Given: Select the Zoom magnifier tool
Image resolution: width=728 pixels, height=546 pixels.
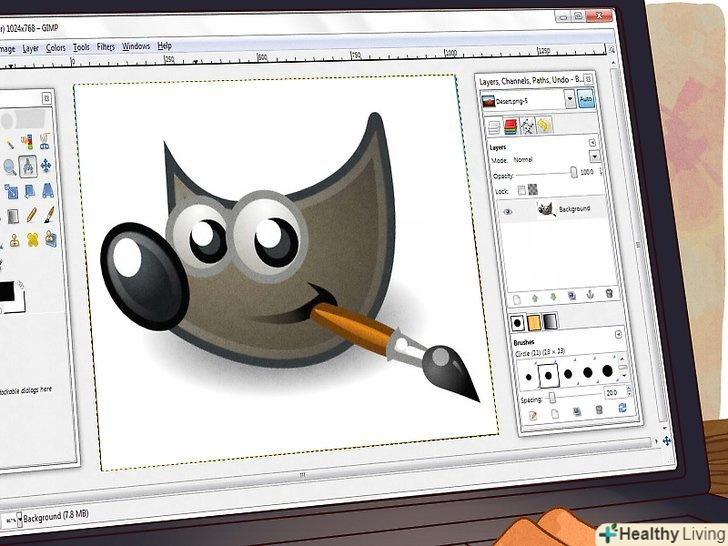Looking at the screenshot, I should pyautogui.click(x=9, y=167).
